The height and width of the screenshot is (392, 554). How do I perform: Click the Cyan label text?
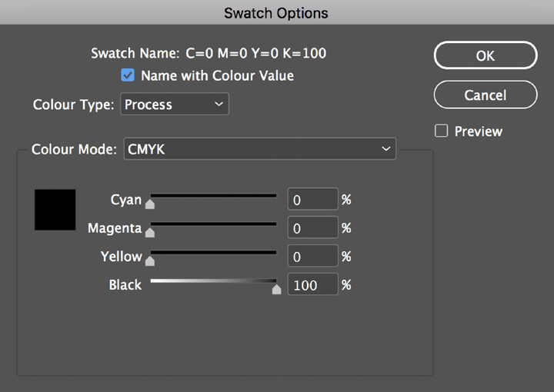tap(126, 200)
